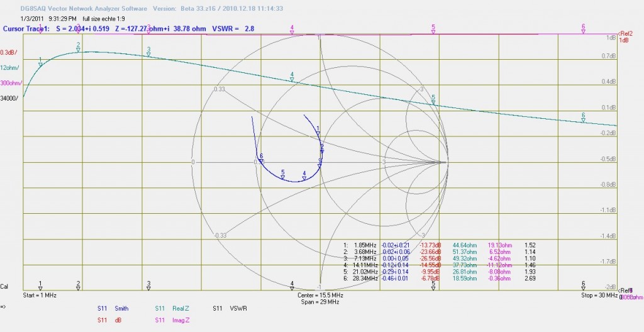Click the 'Center = 15.5 MHz' label

[x=320, y=296]
